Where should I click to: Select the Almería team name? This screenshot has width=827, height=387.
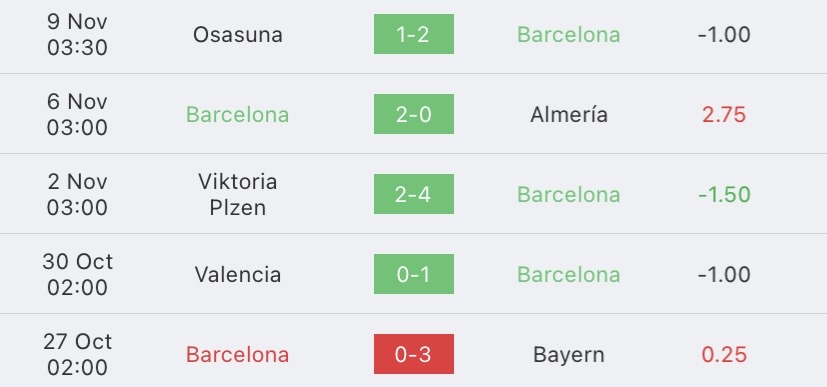[x=569, y=114]
